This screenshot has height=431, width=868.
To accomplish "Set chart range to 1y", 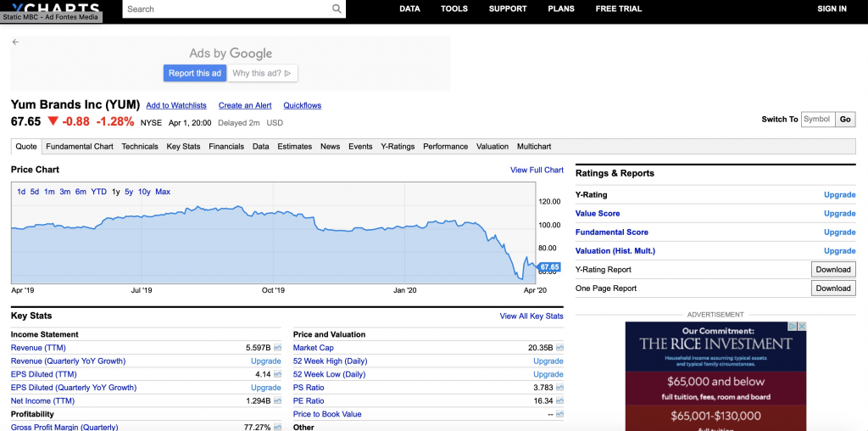I will [x=115, y=192].
